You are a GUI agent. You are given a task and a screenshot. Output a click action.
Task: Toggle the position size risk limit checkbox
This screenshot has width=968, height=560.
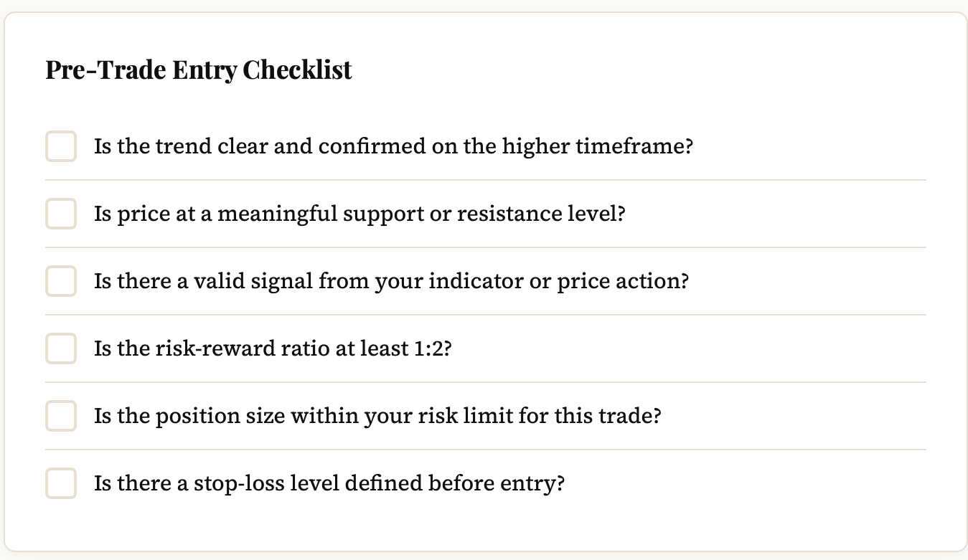(x=61, y=416)
